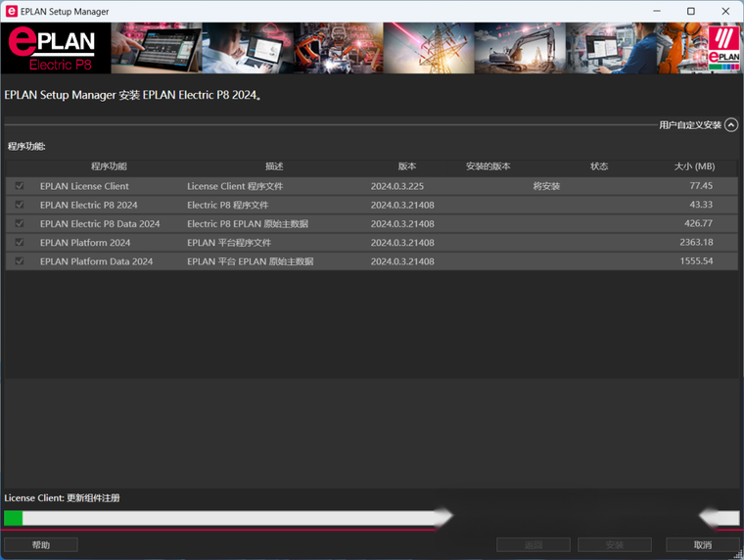Click the 版本 column header
Screen dimensions: 744x560
pyautogui.click(x=407, y=166)
